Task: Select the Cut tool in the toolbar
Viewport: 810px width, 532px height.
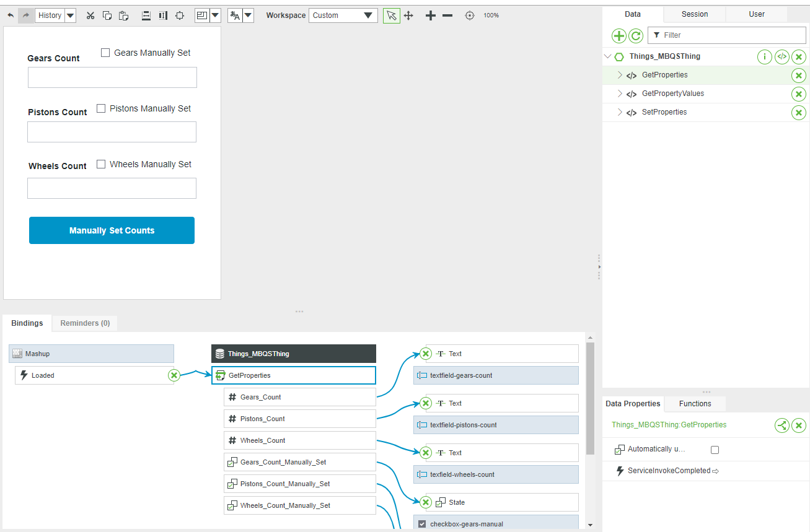Action: [90, 15]
